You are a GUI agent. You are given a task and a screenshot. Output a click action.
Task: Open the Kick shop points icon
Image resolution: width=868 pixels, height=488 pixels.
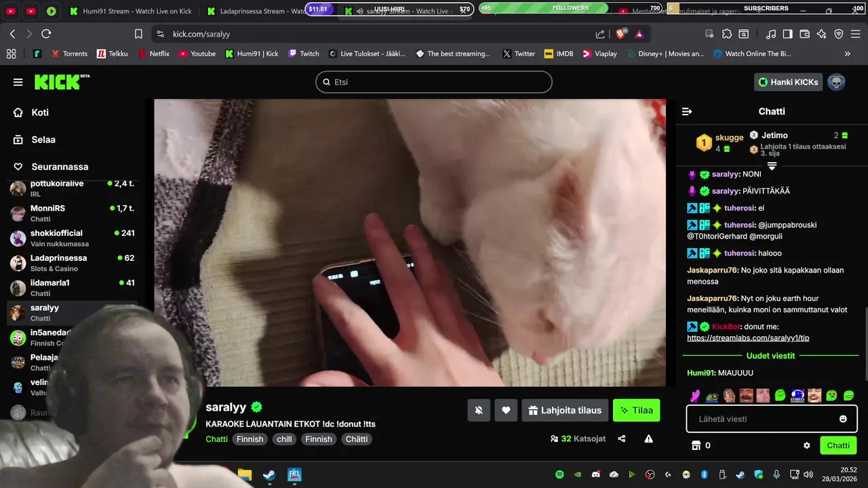[695, 445]
